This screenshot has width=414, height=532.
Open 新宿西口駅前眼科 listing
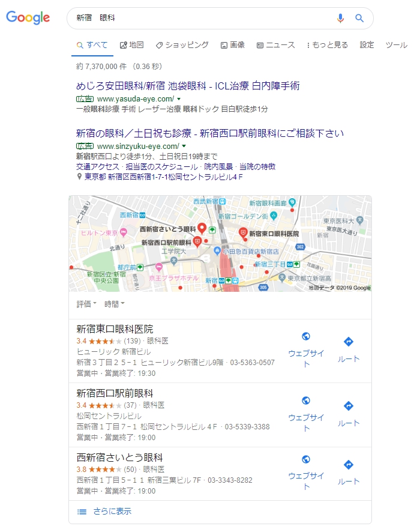(x=115, y=393)
